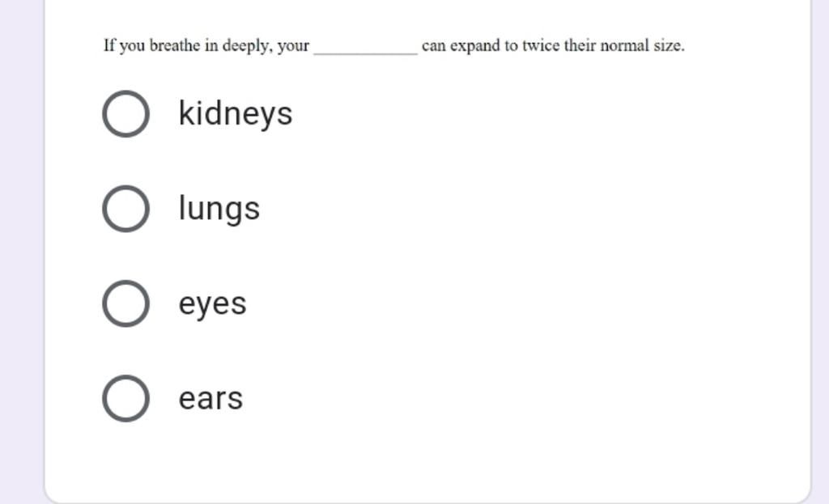Click the 'lungs' answer label text
Image resolution: width=829 pixels, height=504 pixels.
point(219,209)
